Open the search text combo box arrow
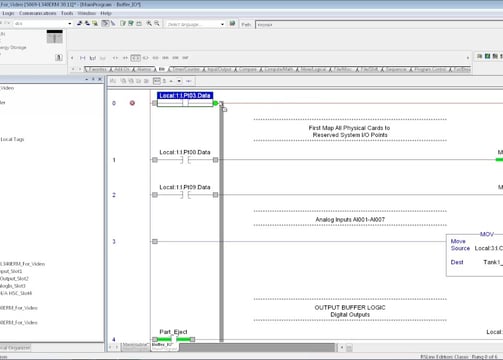The image size is (503, 360). click(x=70, y=24)
